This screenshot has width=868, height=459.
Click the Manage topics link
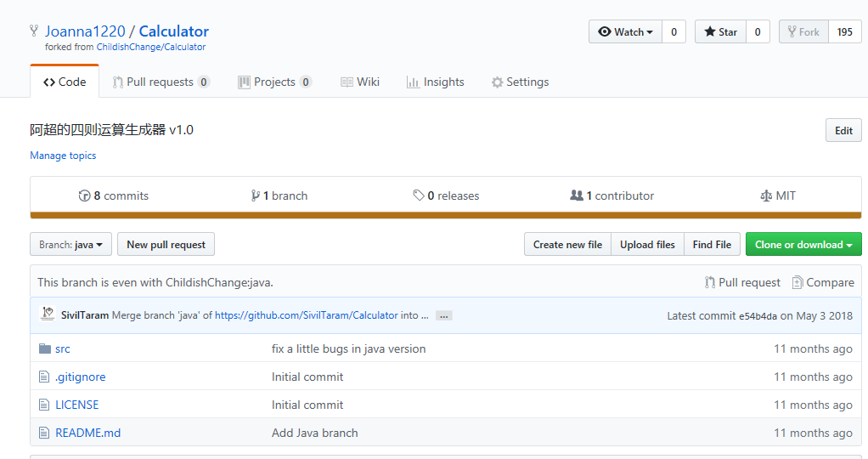[x=63, y=156]
